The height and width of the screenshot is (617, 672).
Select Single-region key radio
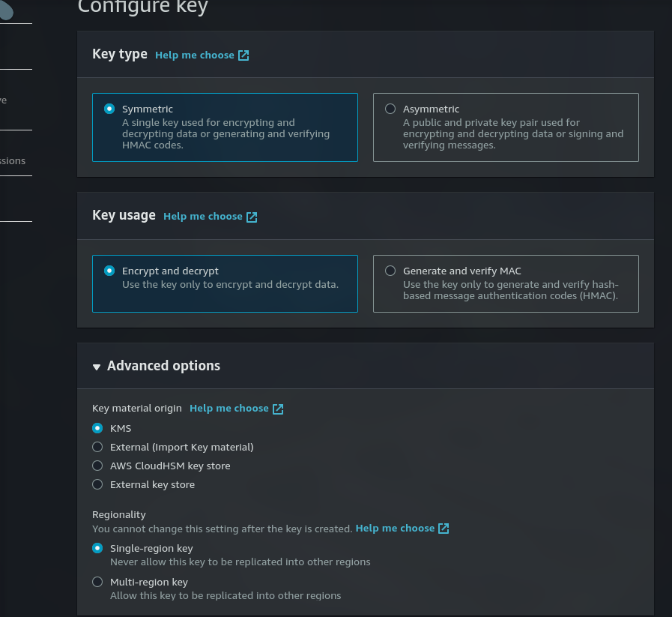point(97,548)
